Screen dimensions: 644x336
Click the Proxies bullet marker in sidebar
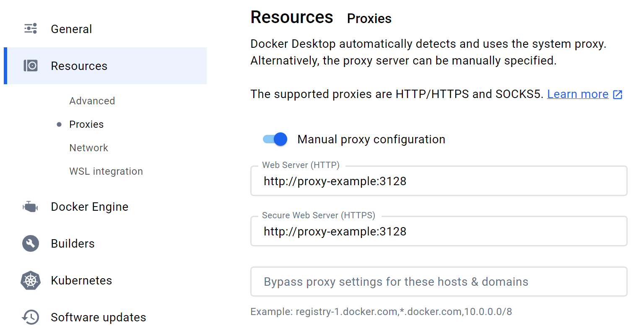pos(59,124)
